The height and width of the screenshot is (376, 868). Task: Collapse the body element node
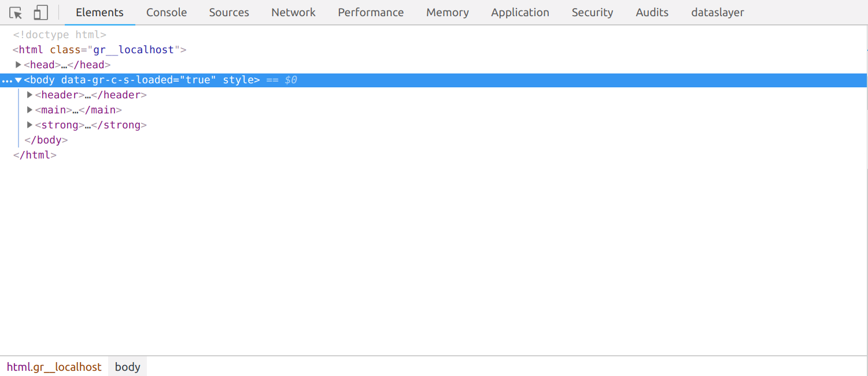19,80
